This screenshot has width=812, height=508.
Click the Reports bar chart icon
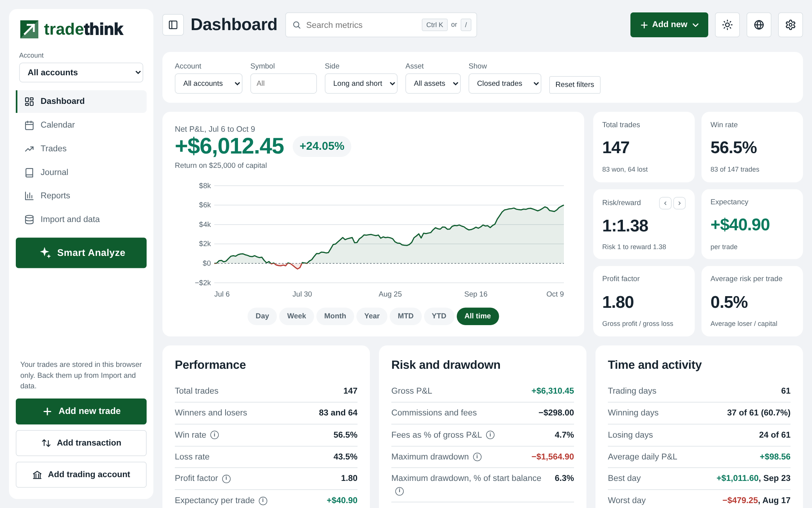29,196
